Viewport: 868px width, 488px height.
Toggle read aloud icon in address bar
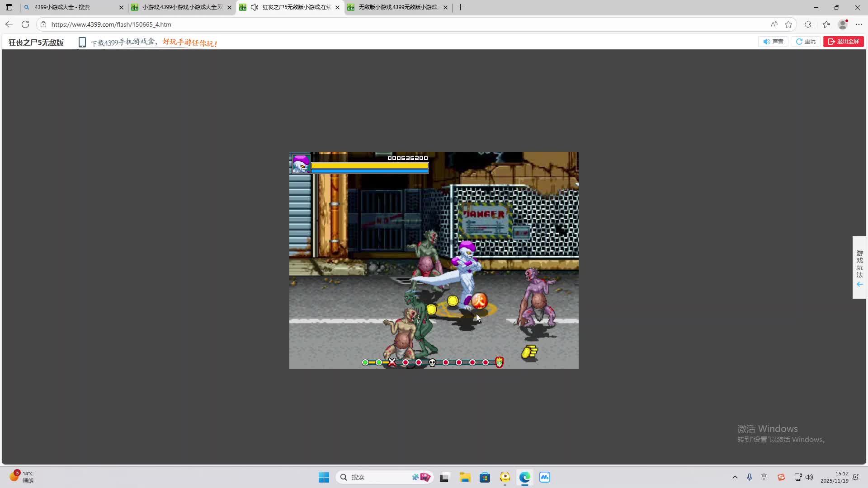point(774,24)
